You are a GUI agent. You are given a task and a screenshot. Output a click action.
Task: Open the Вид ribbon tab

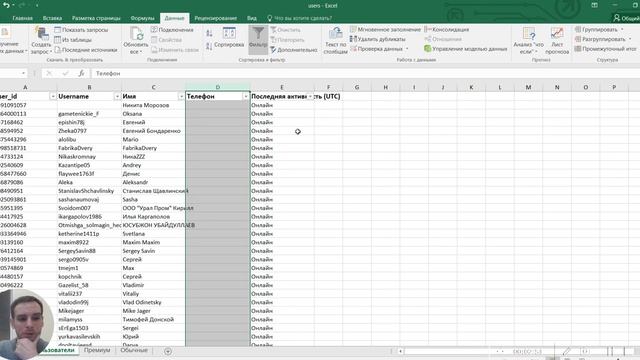(252, 18)
